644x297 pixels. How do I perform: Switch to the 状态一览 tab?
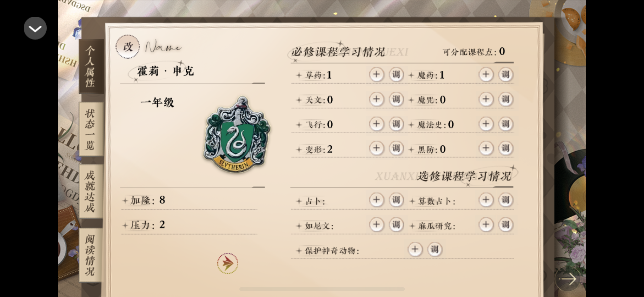[x=90, y=129]
